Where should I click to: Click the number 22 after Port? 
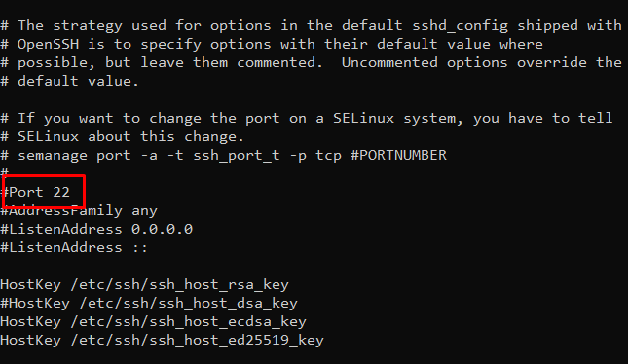(x=61, y=192)
